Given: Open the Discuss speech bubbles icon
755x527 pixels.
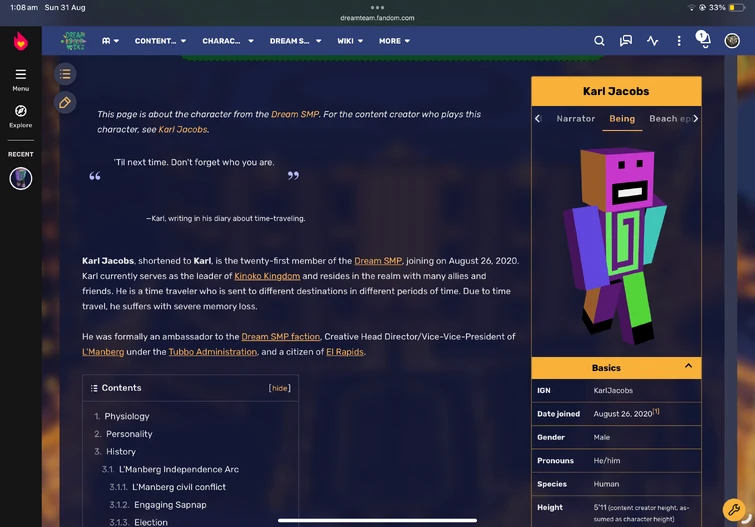Looking at the screenshot, I should point(625,41).
